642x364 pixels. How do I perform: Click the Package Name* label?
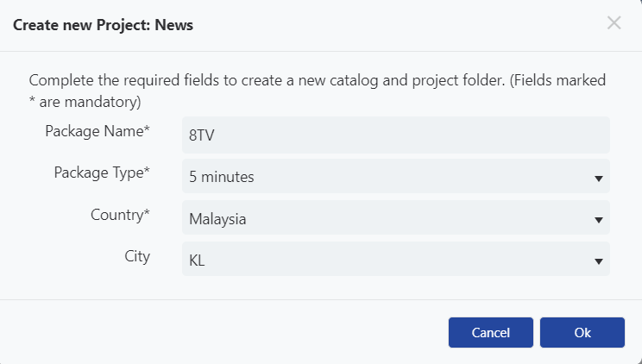click(98, 131)
